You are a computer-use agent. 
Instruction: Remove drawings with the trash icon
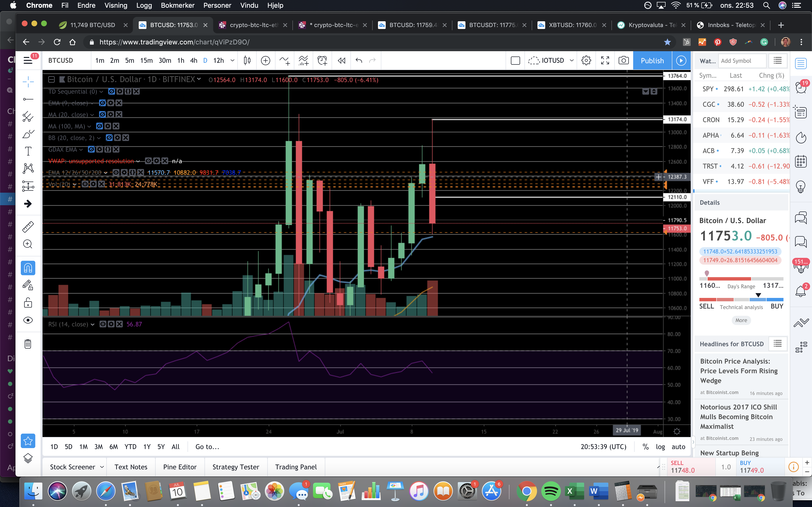click(x=28, y=344)
